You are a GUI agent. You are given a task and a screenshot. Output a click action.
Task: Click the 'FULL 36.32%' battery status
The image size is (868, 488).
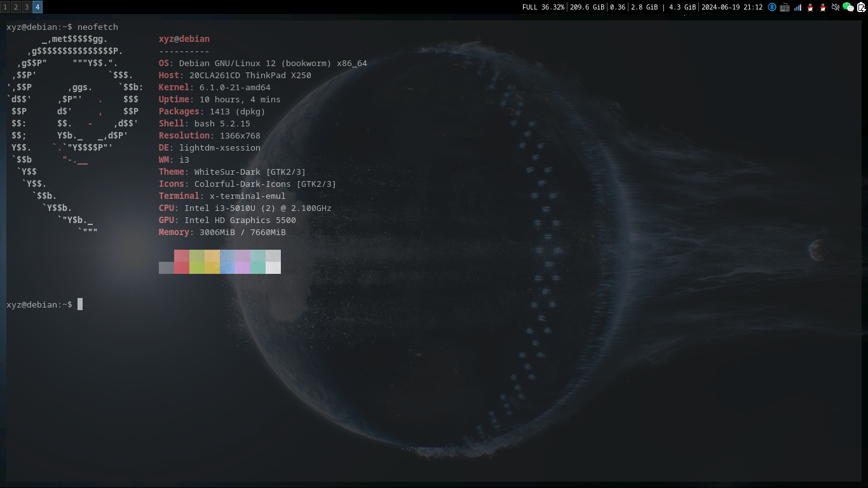pyautogui.click(x=543, y=7)
